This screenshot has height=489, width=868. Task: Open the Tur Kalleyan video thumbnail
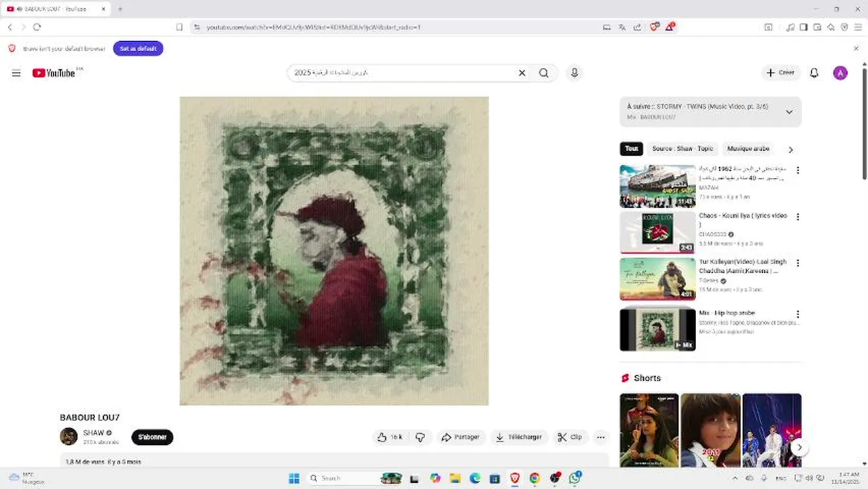tap(657, 279)
